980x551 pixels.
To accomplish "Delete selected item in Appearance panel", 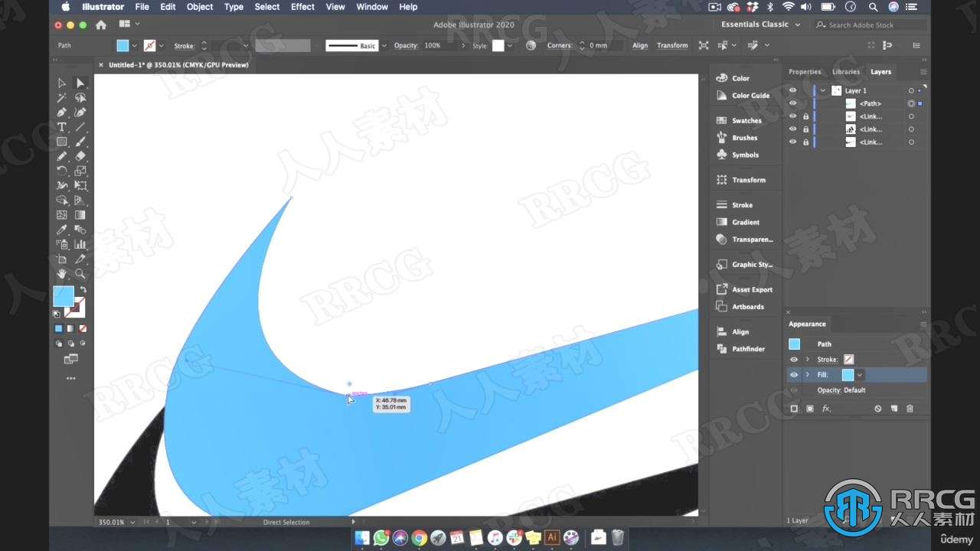I will click(910, 409).
